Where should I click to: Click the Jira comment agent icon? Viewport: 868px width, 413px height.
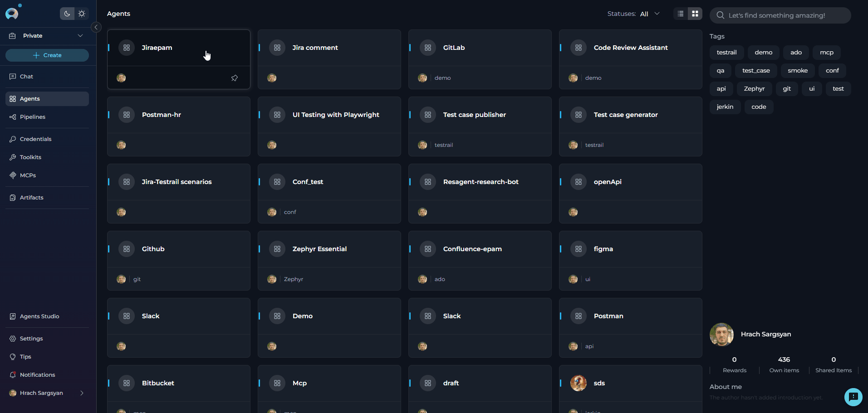[277, 48]
